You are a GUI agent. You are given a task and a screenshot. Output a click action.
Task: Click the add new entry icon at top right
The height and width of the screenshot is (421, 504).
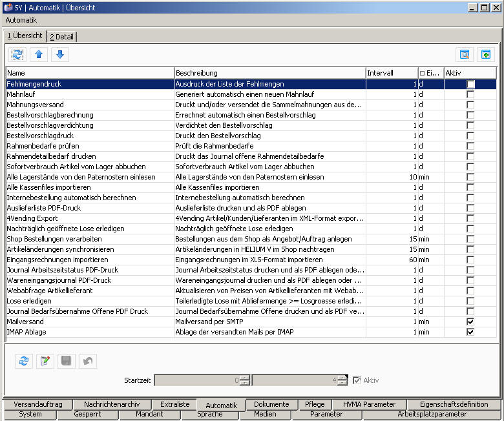(x=486, y=55)
